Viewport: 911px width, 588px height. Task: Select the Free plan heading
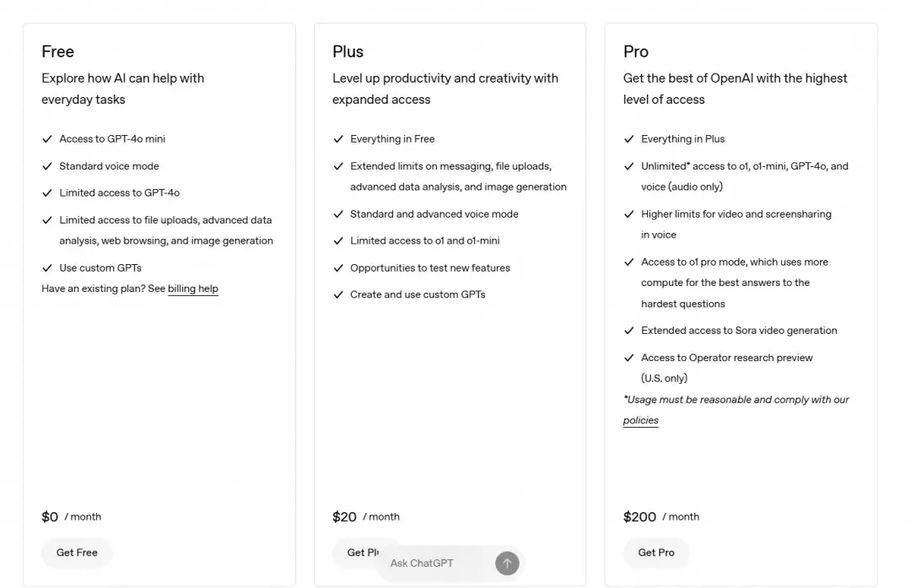point(58,51)
